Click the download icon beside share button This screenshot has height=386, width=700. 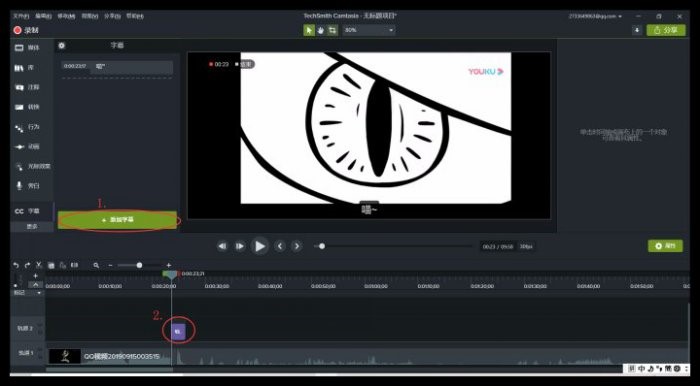pyautogui.click(x=637, y=30)
